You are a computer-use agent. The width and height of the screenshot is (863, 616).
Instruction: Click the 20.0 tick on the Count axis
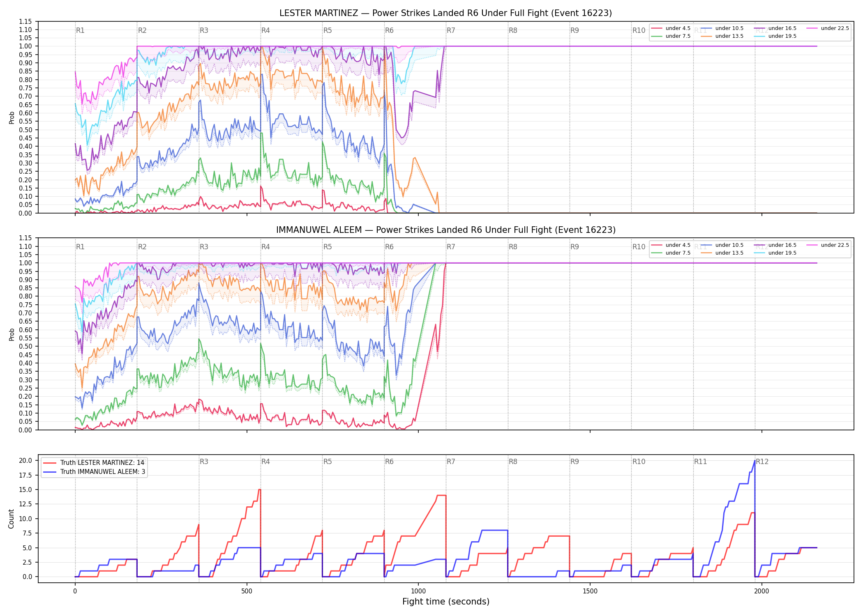click(x=26, y=460)
